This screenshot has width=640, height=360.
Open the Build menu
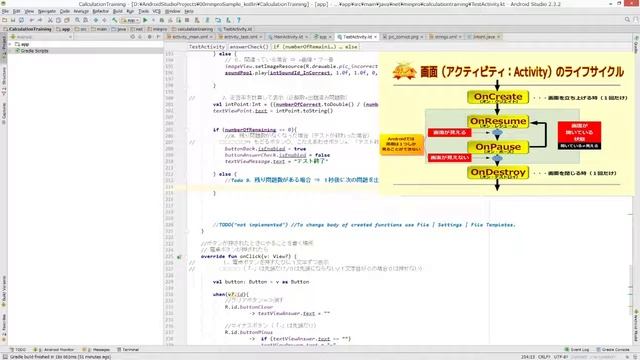coord(118,11)
